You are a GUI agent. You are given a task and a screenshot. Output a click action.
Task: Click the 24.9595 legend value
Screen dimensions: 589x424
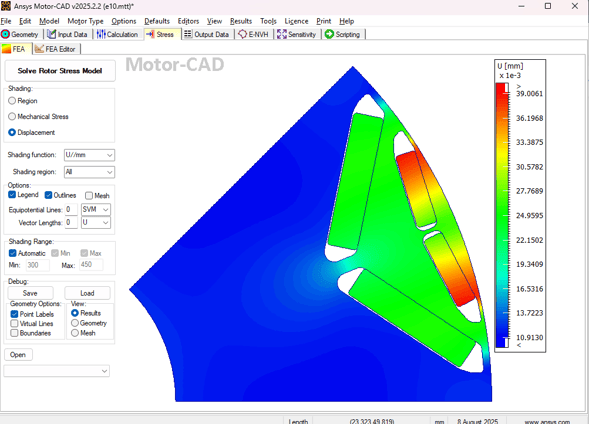pyautogui.click(x=529, y=216)
